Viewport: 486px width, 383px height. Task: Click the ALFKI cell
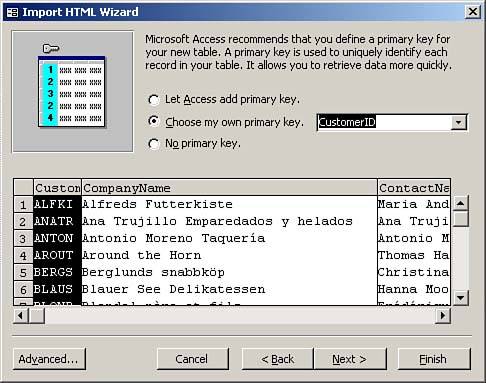[57, 204]
